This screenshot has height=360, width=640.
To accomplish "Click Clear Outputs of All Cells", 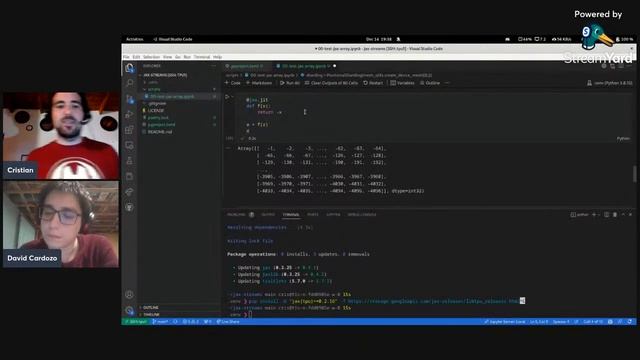I will (331, 83).
